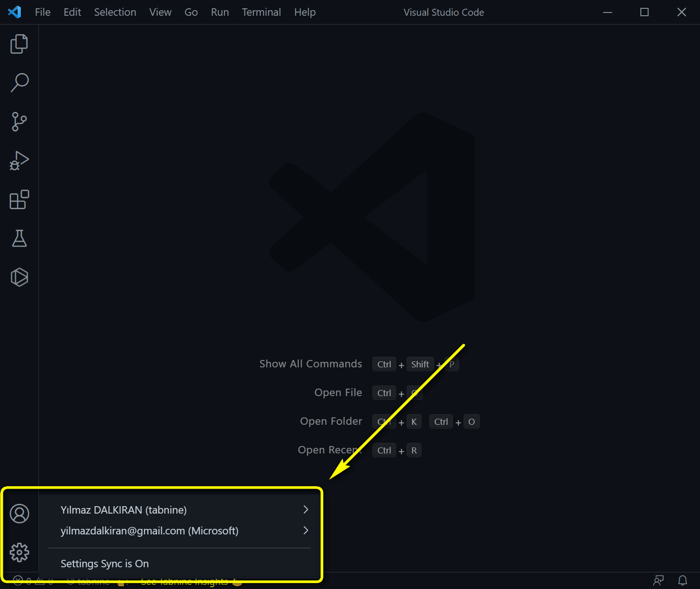
Task: Open the Go menu
Action: [x=191, y=12]
